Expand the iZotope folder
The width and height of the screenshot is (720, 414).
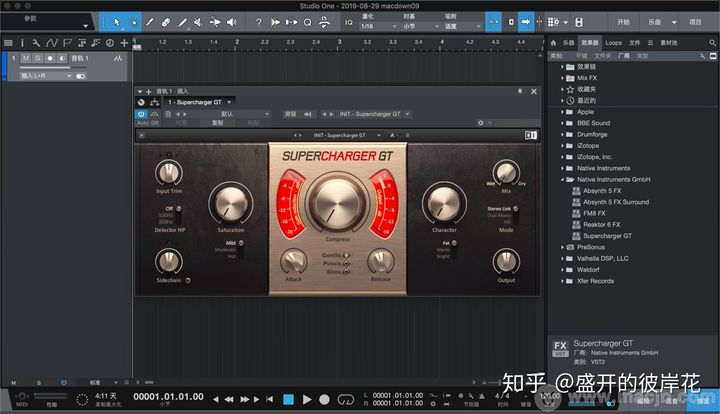[x=562, y=145]
